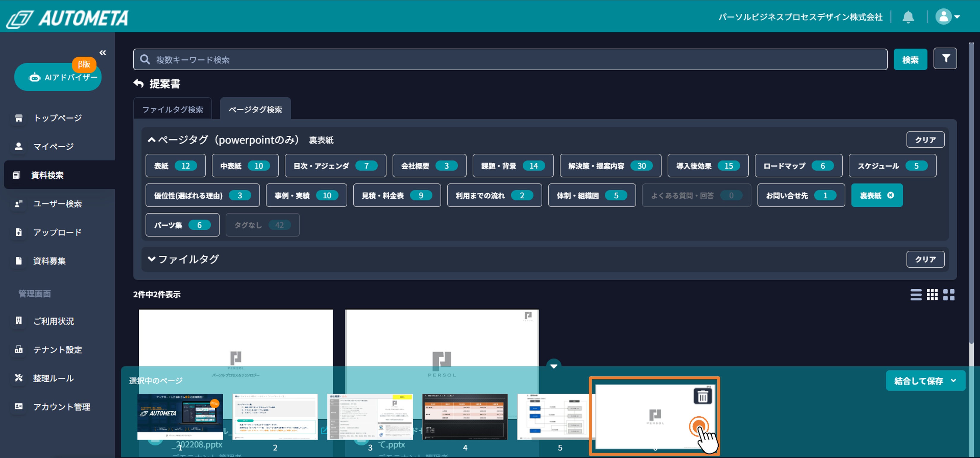980x458 pixels.
Task: Expand the ファイルタグ section
Action: tap(151, 259)
